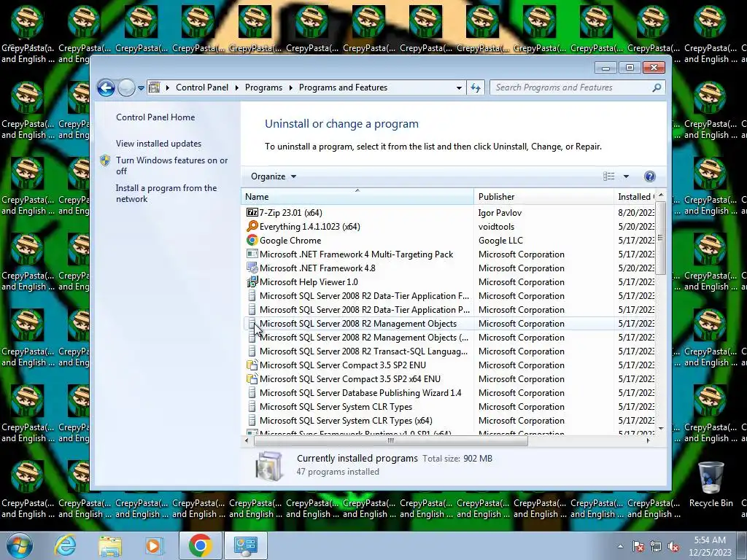This screenshot has width=747, height=560.
Task: Click the Action Center flag tray icon
Action: [x=638, y=546]
